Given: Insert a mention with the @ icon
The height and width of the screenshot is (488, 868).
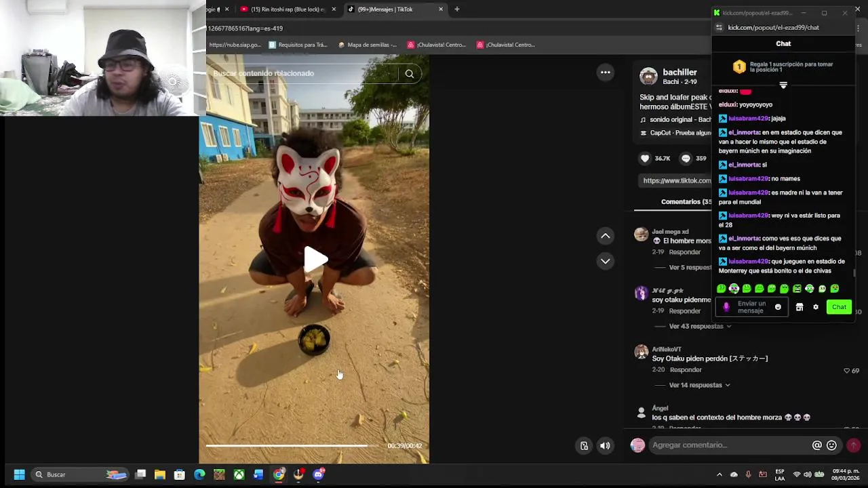Looking at the screenshot, I should (817, 445).
